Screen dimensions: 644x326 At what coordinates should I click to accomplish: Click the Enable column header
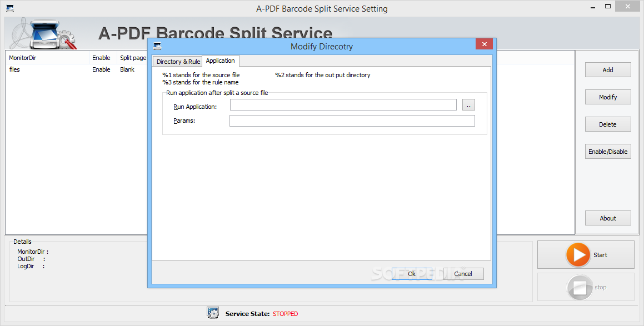(x=103, y=58)
